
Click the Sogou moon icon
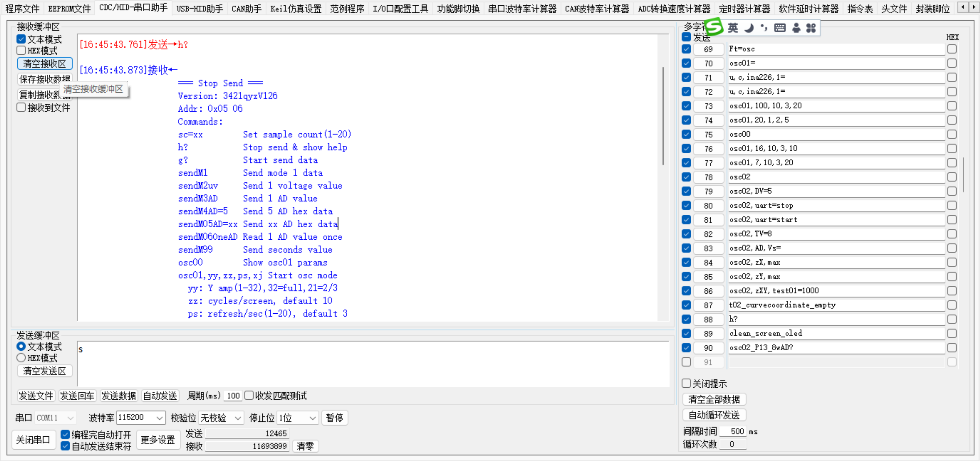pyautogui.click(x=749, y=28)
